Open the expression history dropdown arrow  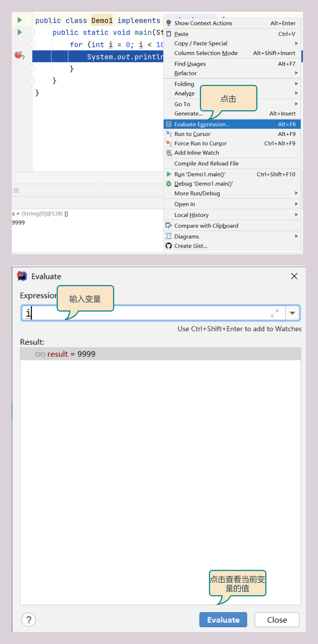click(293, 313)
